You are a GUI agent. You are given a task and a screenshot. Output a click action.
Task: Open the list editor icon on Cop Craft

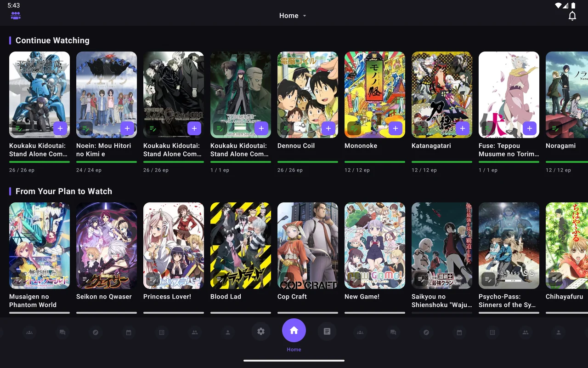point(287,279)
